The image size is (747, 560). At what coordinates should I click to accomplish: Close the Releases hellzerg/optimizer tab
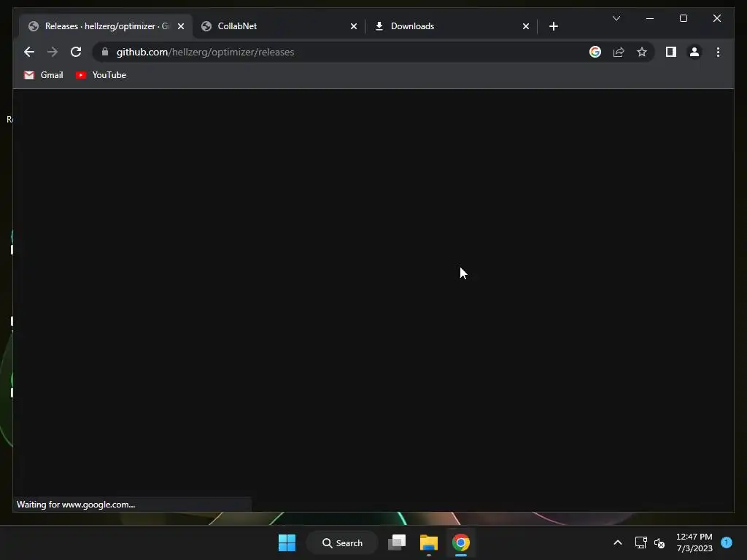tap(181, 26)
